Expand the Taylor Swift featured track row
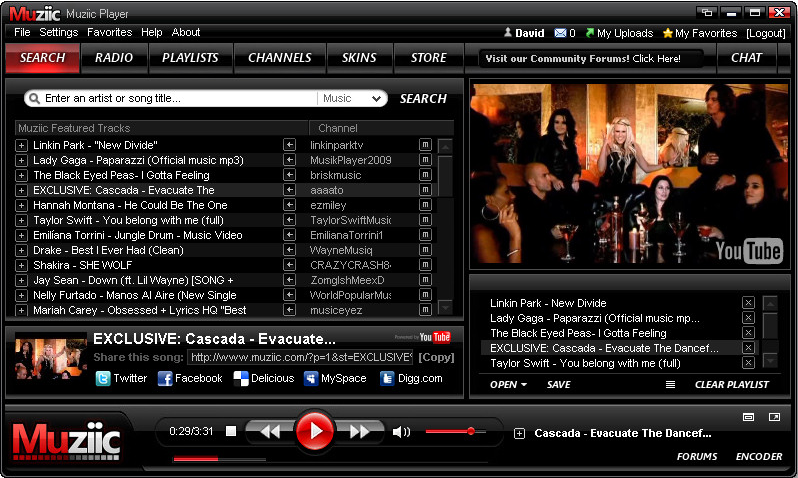 point(22,220)
